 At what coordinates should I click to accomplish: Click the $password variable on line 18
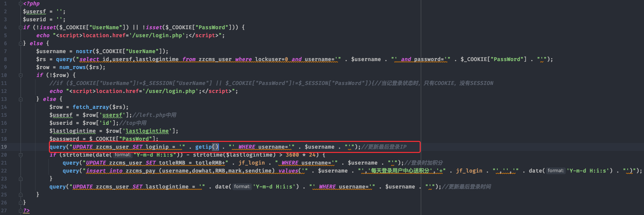click(x=64, y=139)
